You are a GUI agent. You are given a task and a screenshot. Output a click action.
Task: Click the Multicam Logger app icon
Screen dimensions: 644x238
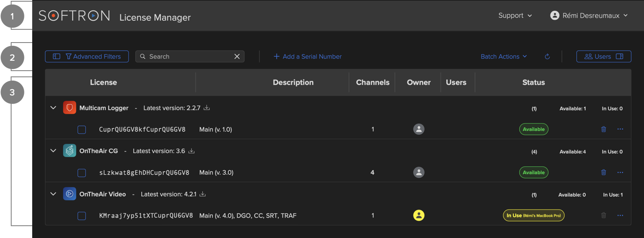tap(69, 108)
